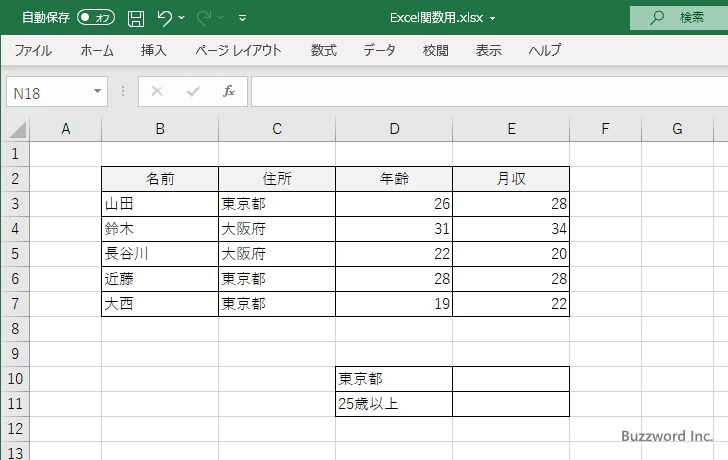Select row 1 header

click(15, 154)
